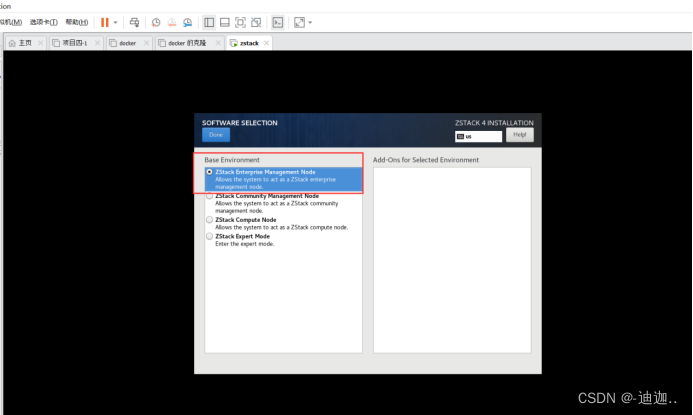This screenshot has height=415, width=693.
Task: Enter full screen mode icon
Action: (x=240, y=22)
